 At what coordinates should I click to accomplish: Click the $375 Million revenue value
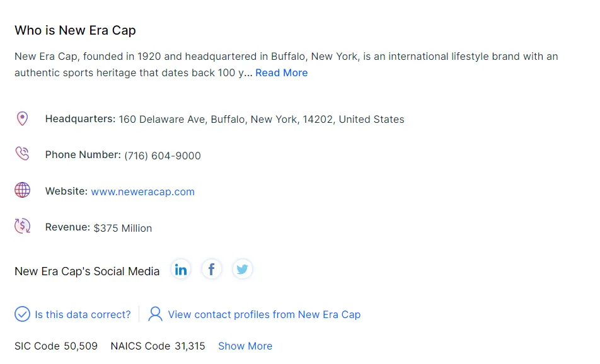pyautogui.click(x=123, y=229)
